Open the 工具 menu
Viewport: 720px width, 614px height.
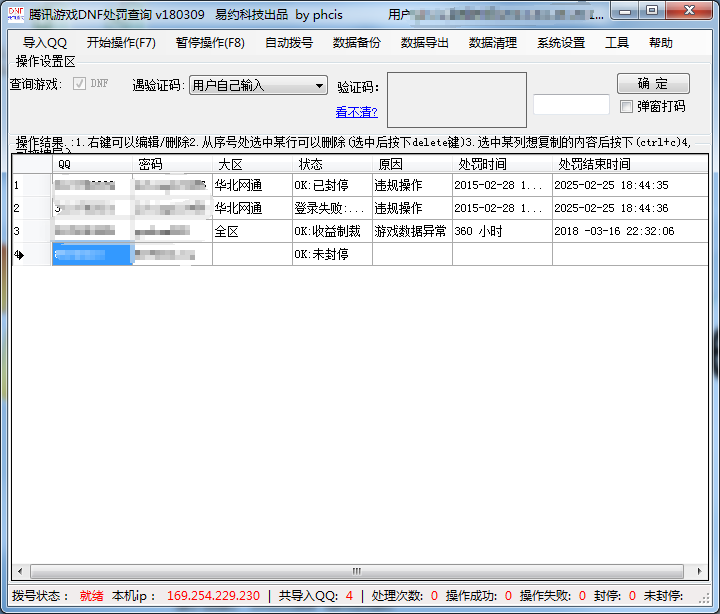coord(616,43)
